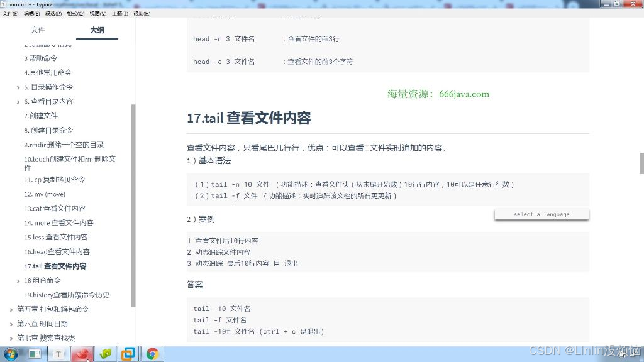Go to 16.head查看文件内容 heading
The height and width of the screenshot is (362, 644).
tap(57, 251)
